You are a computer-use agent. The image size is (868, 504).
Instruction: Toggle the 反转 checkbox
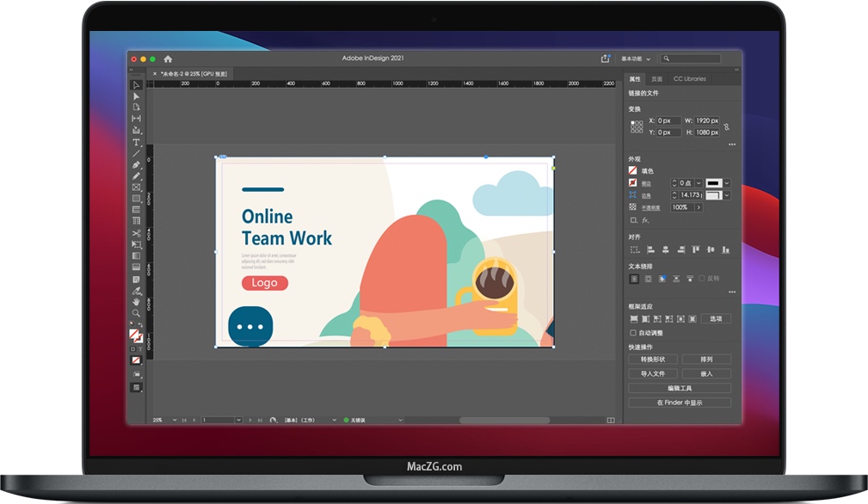click(701, 279)
